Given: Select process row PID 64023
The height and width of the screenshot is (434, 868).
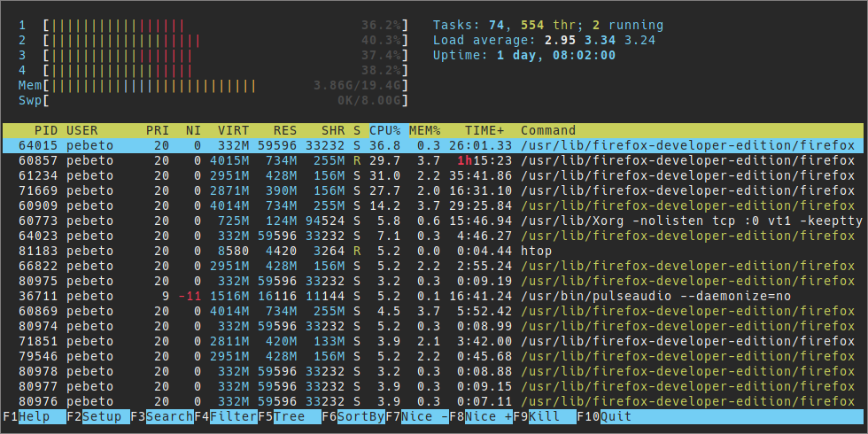Looking at the screenshot, I should click(x=433, y=236).
